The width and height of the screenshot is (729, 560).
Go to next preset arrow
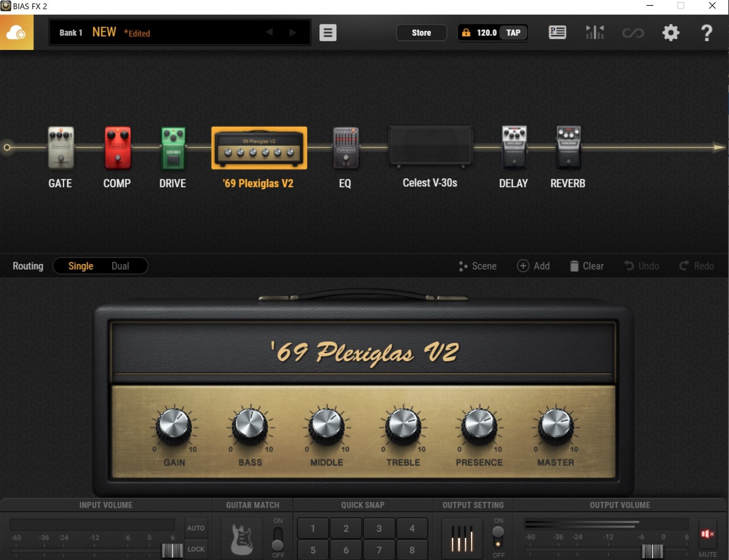tap(292, 32)
